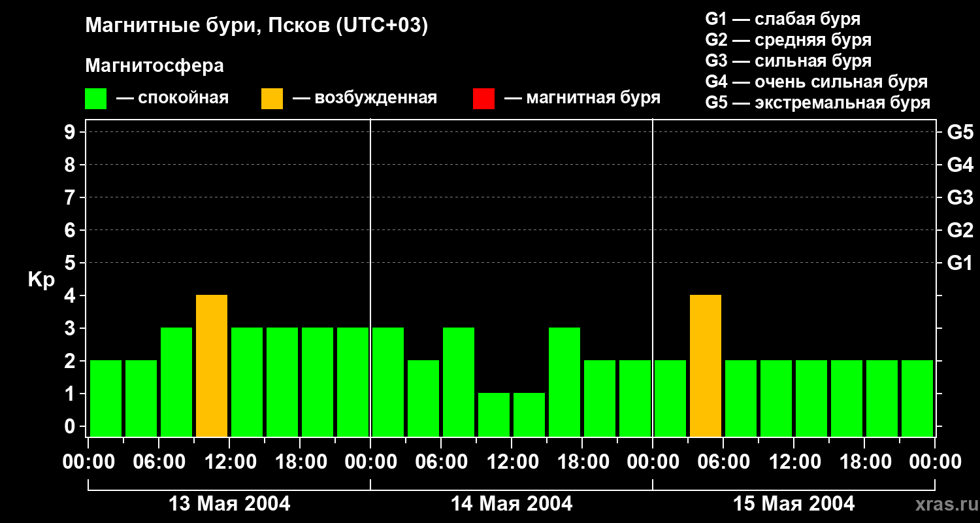Open the xras.ru watermark link
980x523 pixels.
pyautogui.click(x=943, y=504)
